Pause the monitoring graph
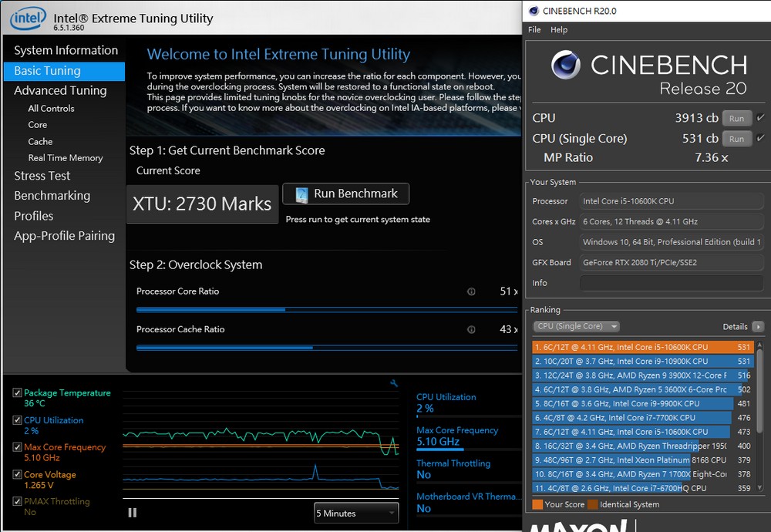771x532 pixels. [x=133, y=512]
